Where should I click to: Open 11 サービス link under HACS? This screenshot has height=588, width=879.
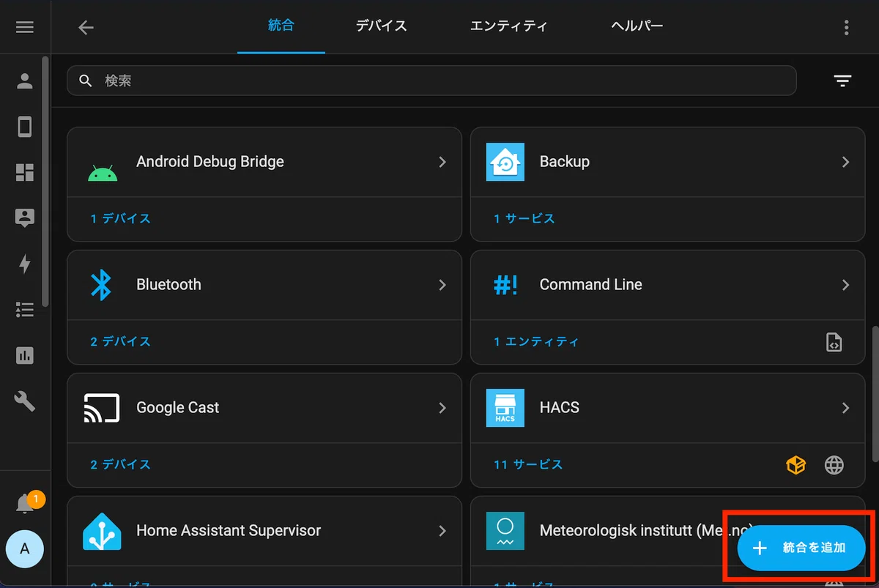tap(528, 465)
